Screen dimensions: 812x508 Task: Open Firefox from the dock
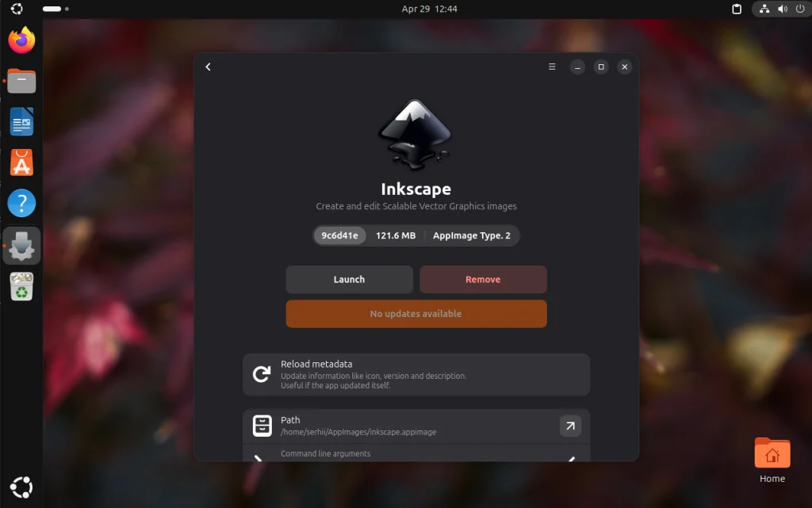pyautogui.click(x=21, y=40)
